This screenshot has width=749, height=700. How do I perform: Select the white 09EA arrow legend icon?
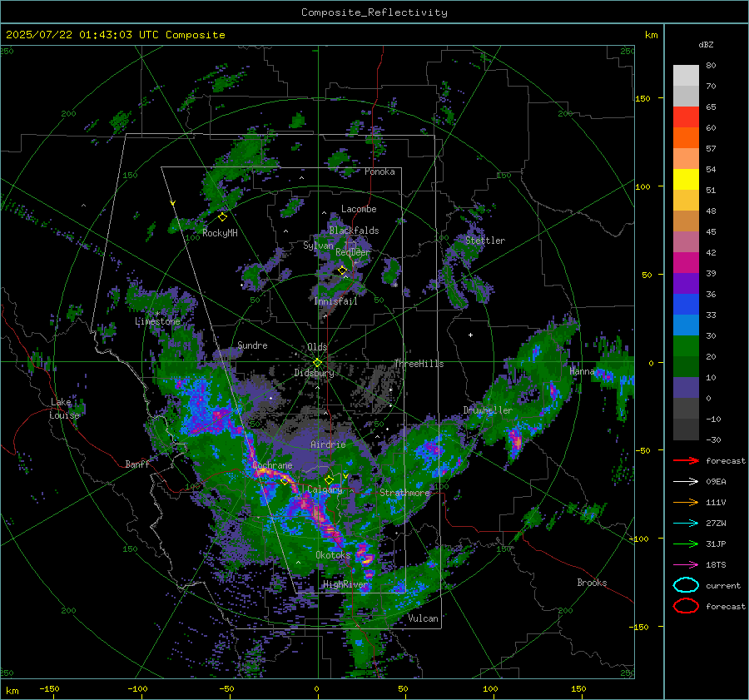(x=686, y=482)
